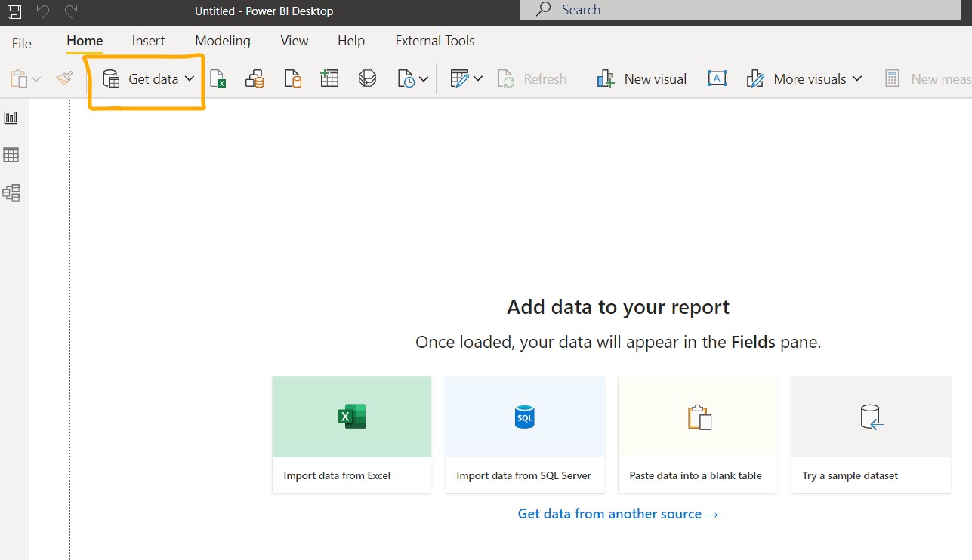Click the Refresh button

tap(532, 78)
